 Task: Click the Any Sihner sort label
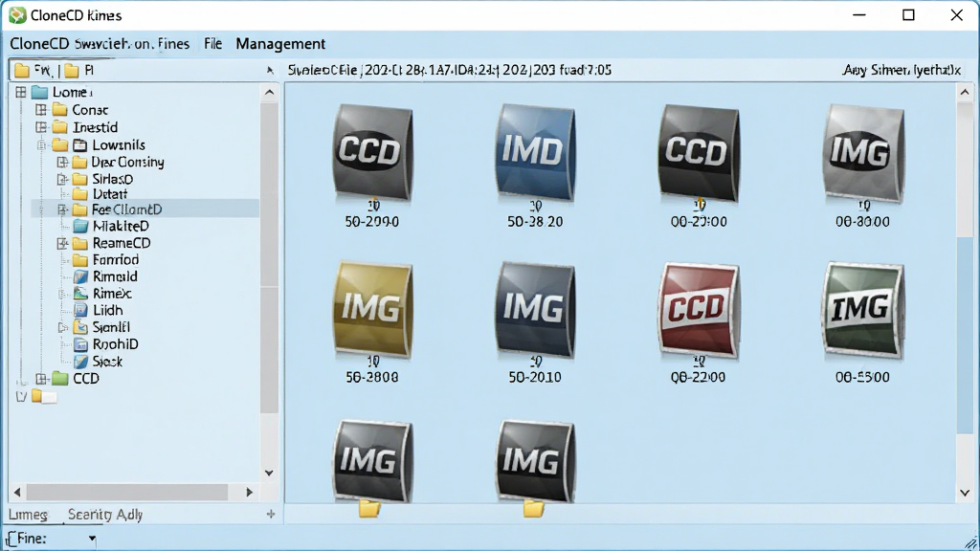pos(901,70)
